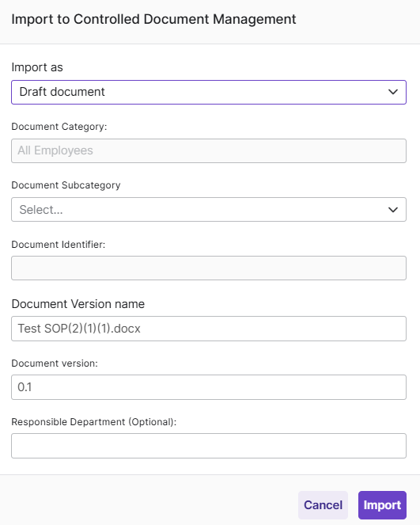Open the Import as dropdown chevron
The width and height of the screenshot is (420, 525).
[x=393, y=92]
